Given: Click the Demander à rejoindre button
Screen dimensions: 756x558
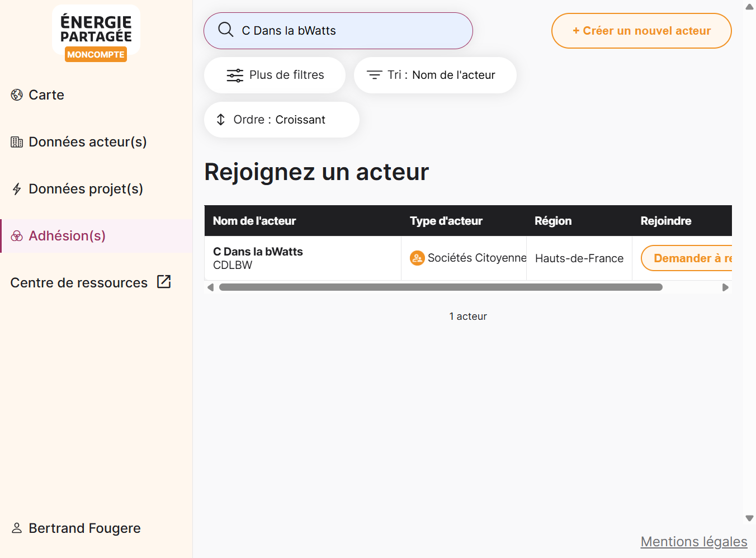Looking at the screenshot, I should (687, 258).
